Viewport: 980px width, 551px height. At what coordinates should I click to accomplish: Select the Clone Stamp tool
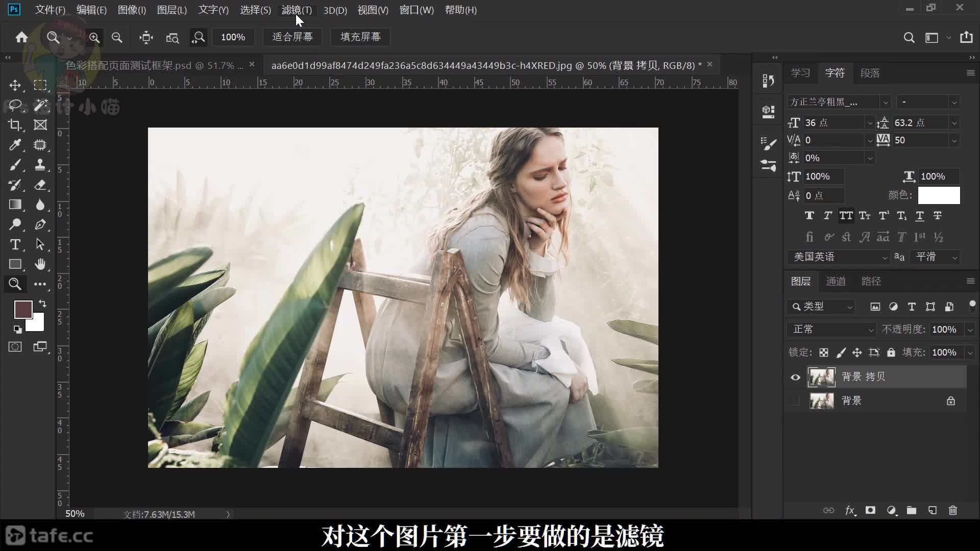(40, 165)
